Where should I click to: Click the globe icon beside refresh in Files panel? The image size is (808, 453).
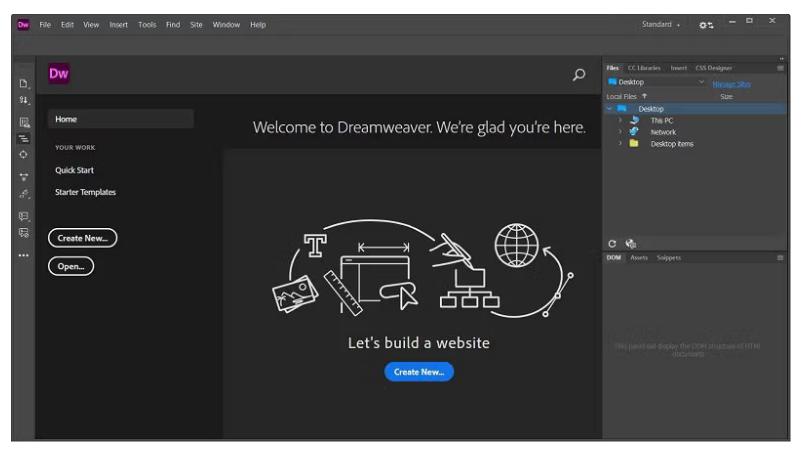tap(631, 243)
